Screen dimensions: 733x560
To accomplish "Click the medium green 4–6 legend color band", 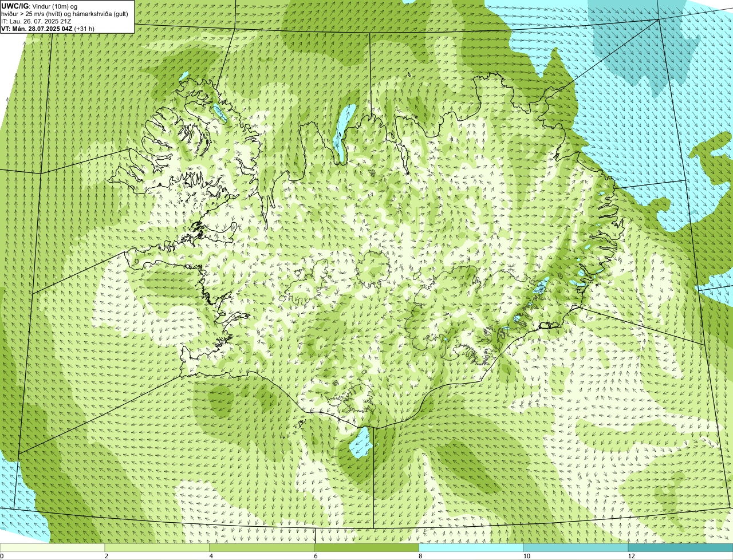I will (262, 548).
